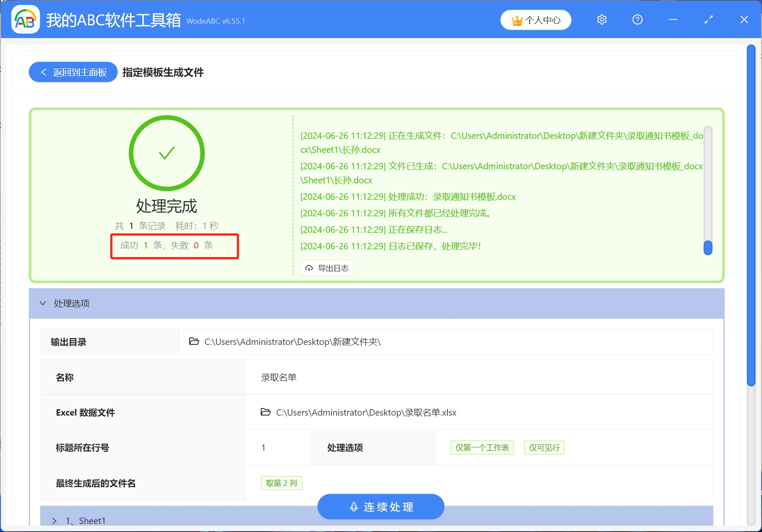Image resolution: width=762 pixels, height=532 pixels.
Task: Click the AB toolbox logo
Action: click(26, 19)
